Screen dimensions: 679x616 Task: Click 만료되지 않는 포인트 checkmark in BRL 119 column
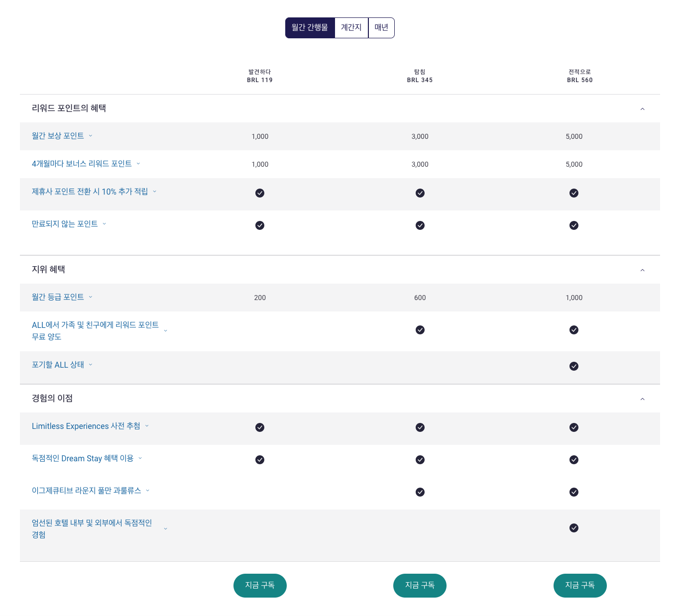click(260, 225)
